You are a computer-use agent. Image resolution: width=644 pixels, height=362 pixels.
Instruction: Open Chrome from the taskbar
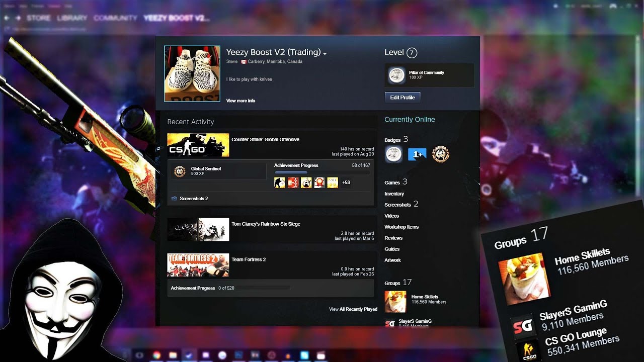(156, 355)
